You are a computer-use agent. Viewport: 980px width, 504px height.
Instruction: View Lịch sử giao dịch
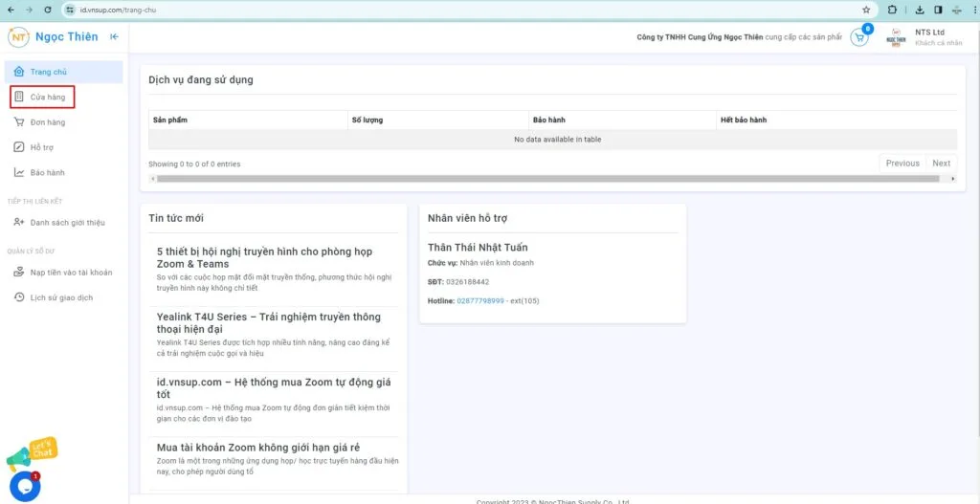pyautogui.click(x=61, y=297)
